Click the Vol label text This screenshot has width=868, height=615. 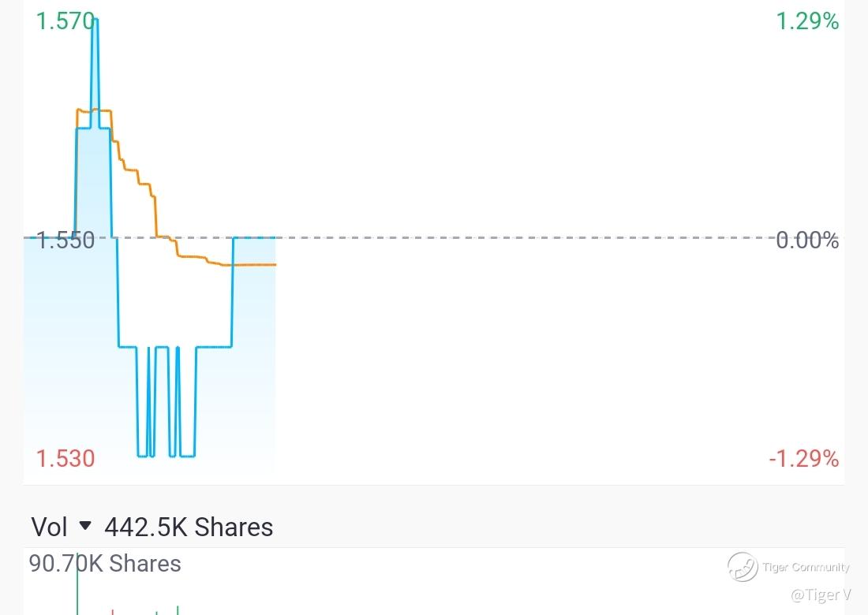pyautogui.click(x=49, y=527)
